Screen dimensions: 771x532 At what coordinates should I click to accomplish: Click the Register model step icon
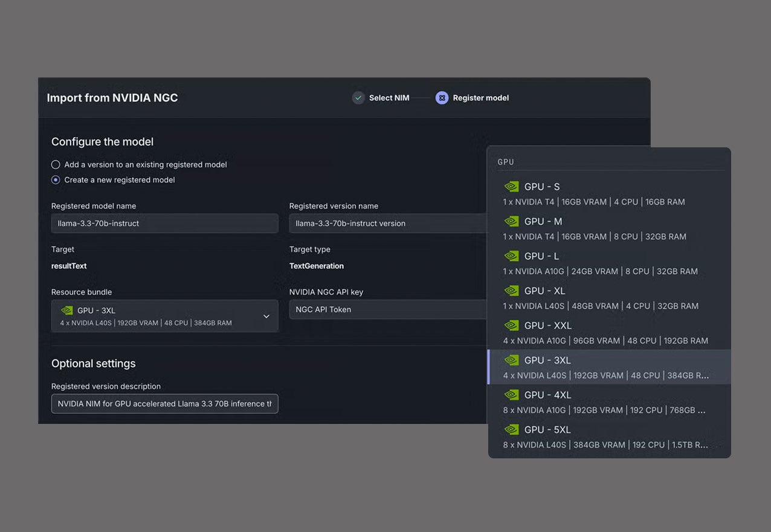tap(442, 97)
